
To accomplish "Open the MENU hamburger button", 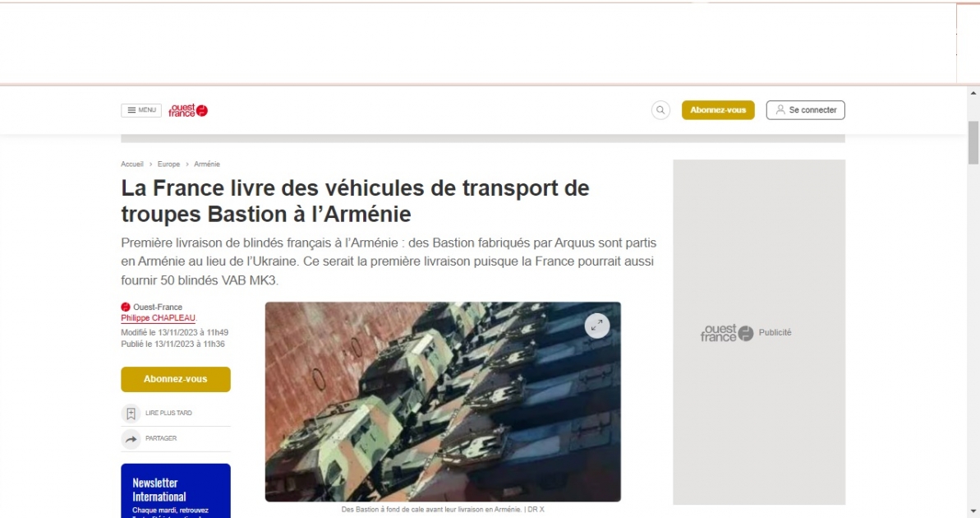I will (x=141, y=110).
